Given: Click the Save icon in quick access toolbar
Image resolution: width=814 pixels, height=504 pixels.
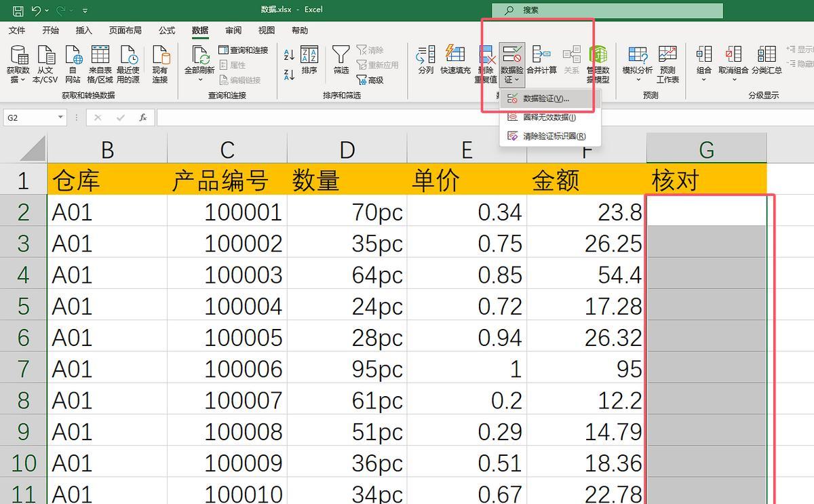Looking at the screenshot, I should point(18,10).
